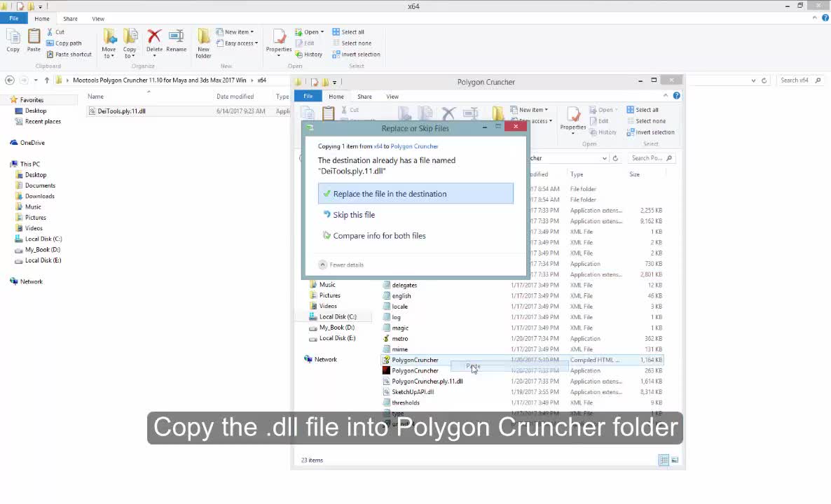The width and height of the screenshot is (831, 504).
Task: Click Select all in x64 ribbon
Action: (x=348, y=31)
